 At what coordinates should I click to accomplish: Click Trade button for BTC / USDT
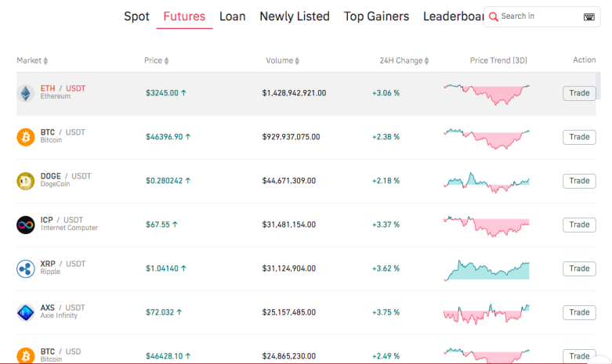point(579,137)
